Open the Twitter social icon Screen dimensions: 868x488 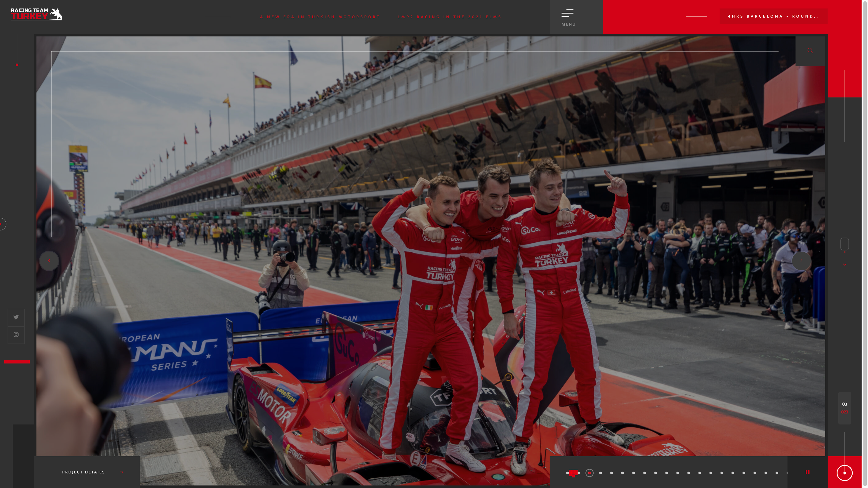coord(16,317)
